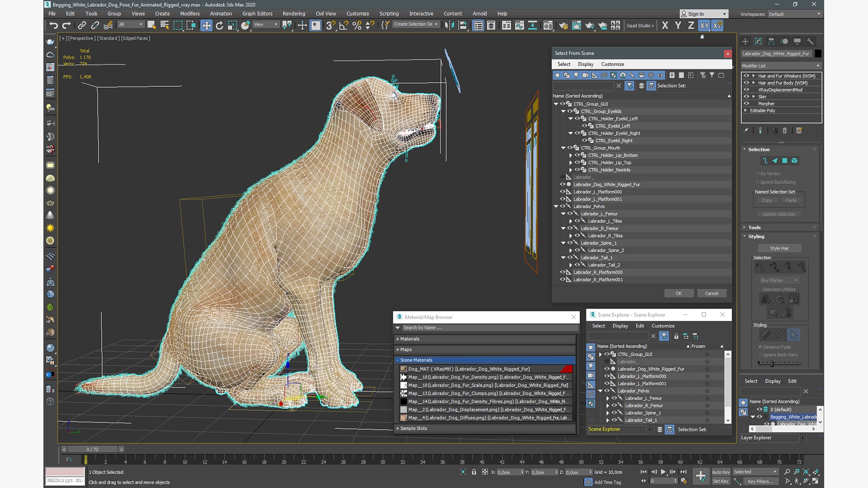868x488 pixels.
Task: Open the Hierarchy tab in command panel
Action: [771, 41]
